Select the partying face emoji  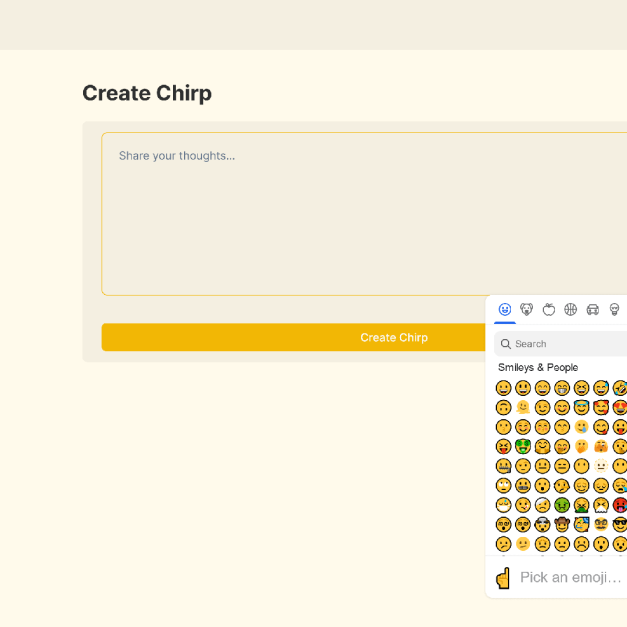pos(581,525)
